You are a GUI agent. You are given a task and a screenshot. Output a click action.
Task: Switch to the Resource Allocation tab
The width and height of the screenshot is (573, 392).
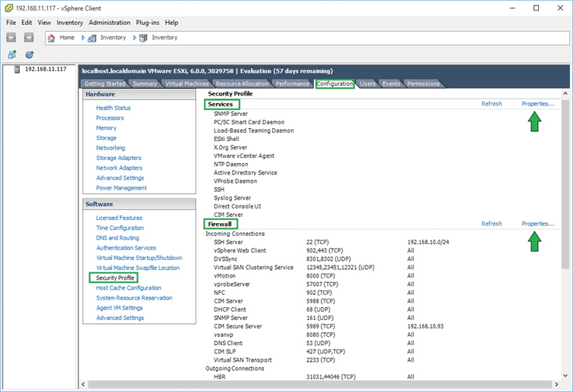point(242,83)
